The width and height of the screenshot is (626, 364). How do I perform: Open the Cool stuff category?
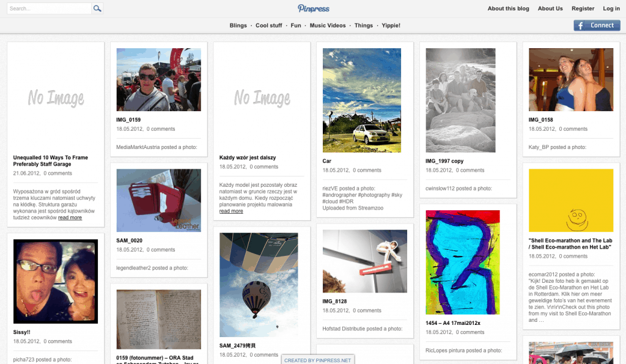(x=269, y=25)
